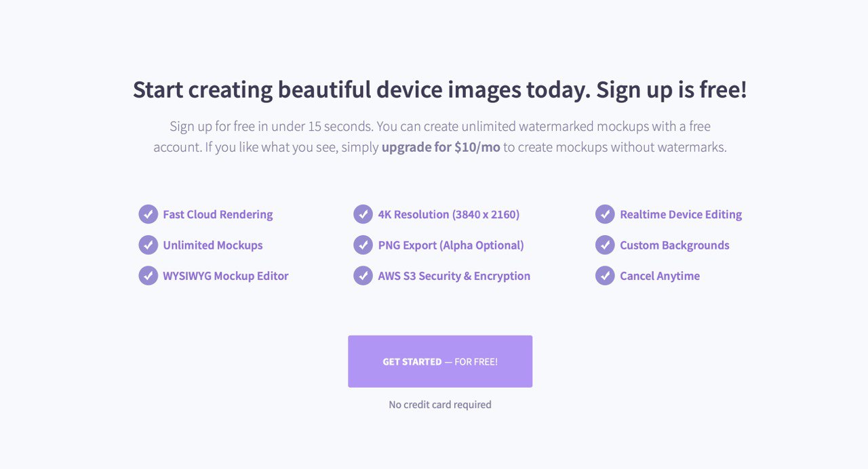
Task: Click checkmark icon beside WYSIWYG Mockup Editor
Action: 149,276
